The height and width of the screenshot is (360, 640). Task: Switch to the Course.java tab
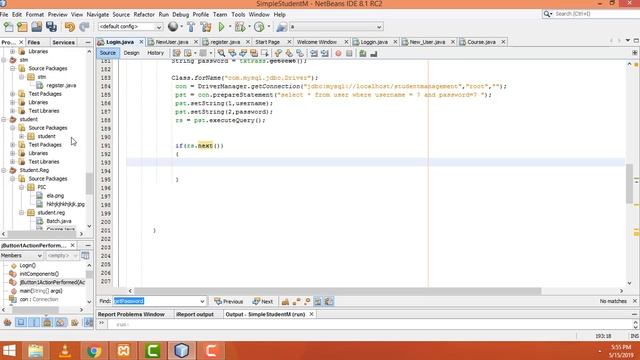point(481,42)
